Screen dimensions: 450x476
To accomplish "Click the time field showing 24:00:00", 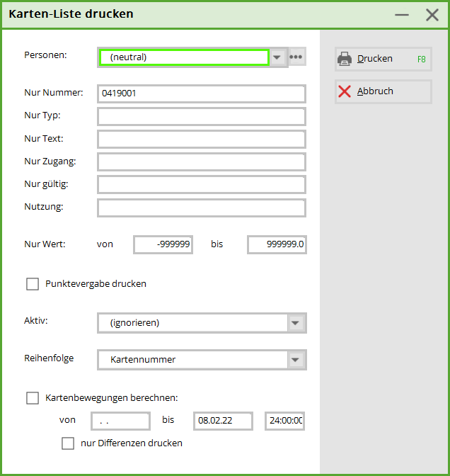I will pos(284,421).
